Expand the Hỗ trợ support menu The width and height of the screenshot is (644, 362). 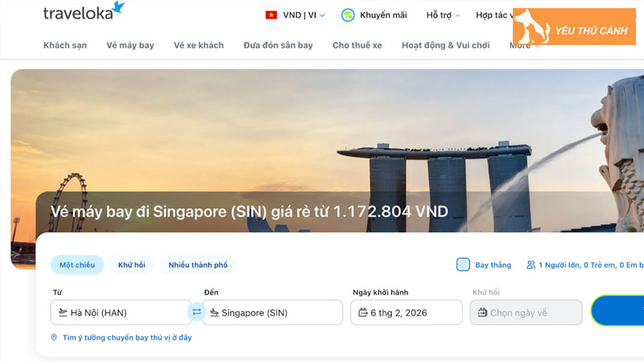443,15
